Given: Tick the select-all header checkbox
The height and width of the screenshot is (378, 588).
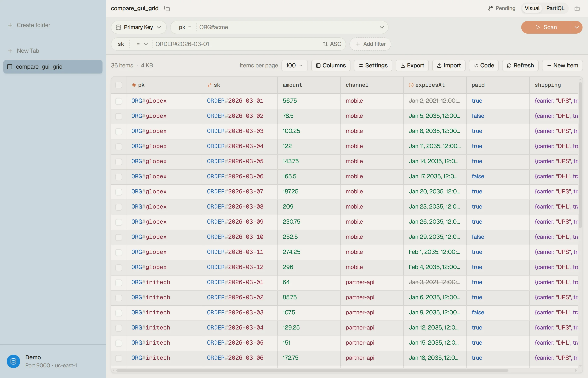Looking at the screenshot, I should 118,85.
